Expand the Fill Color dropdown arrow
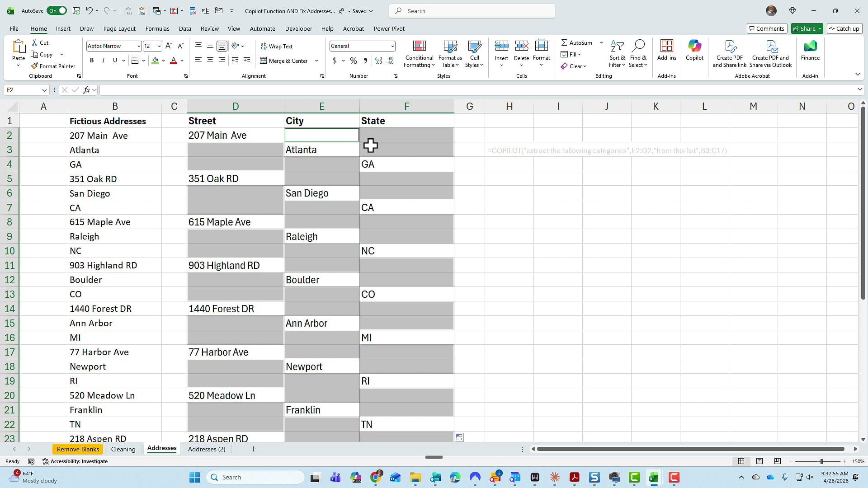This screenshot has height=488, width=868. coord(164,61)
